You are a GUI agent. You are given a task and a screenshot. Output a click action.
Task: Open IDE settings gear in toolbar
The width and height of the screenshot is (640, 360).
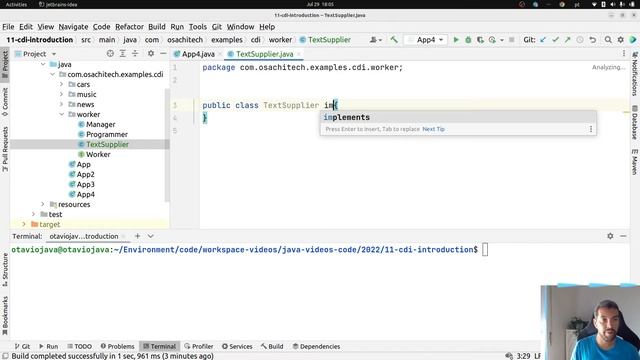point(620,40)
